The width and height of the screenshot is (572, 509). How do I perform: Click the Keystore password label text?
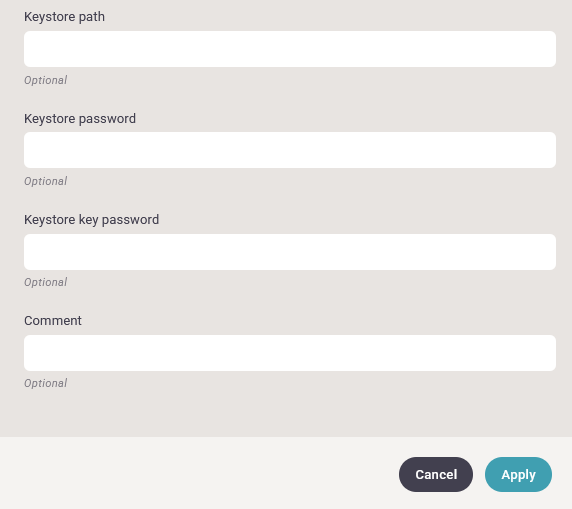click(80, 119)
